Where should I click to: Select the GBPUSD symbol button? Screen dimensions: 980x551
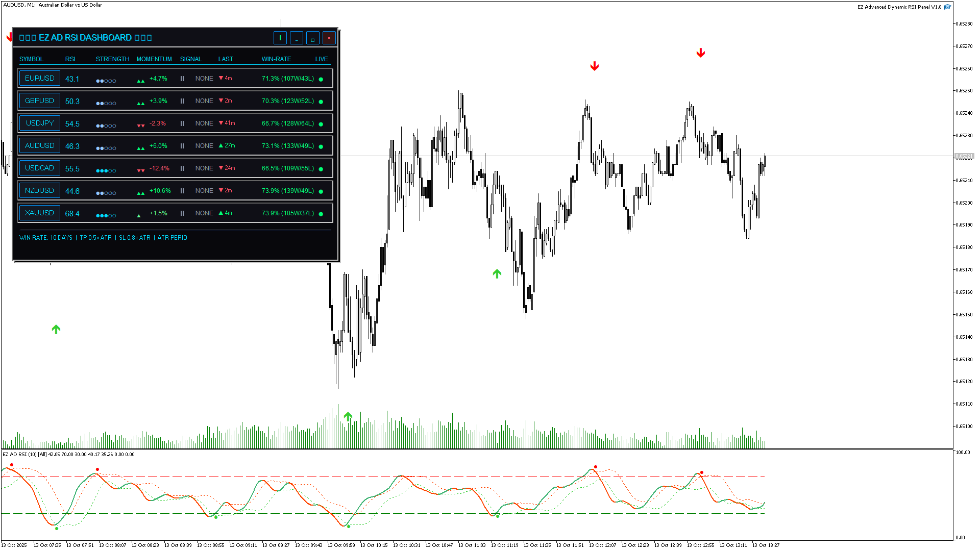coord(39,101)
